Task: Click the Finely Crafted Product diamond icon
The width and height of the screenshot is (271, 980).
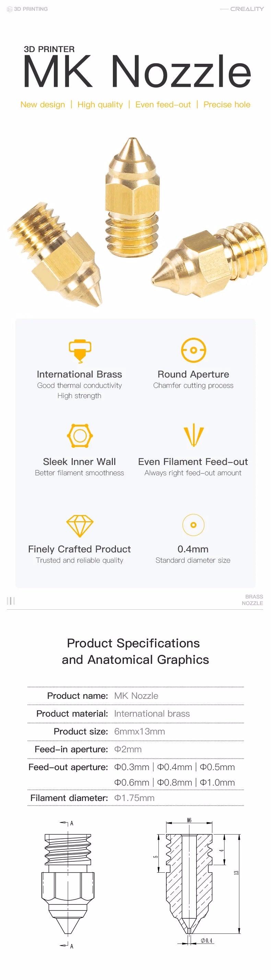Action: click(x=80, y=526)
